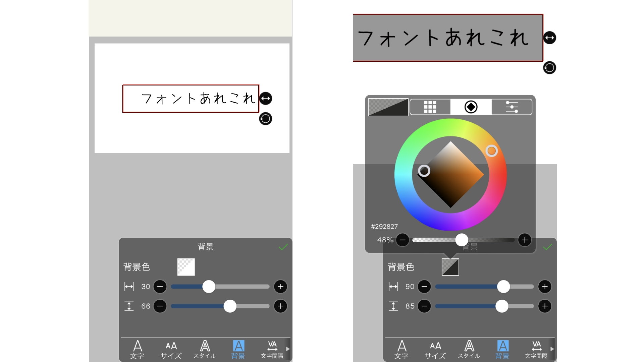Tap the フォントあれこれ text object

click(x=446, y=38)
